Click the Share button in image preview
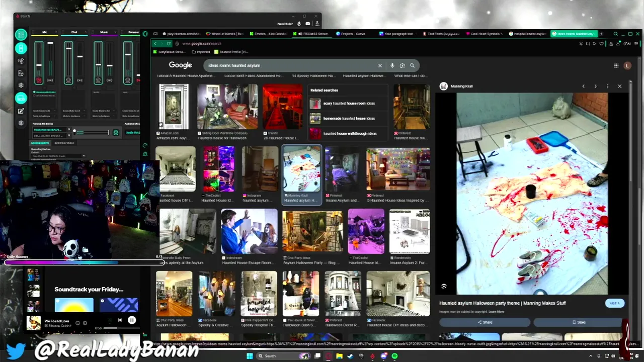 click(x=485, y=322)
